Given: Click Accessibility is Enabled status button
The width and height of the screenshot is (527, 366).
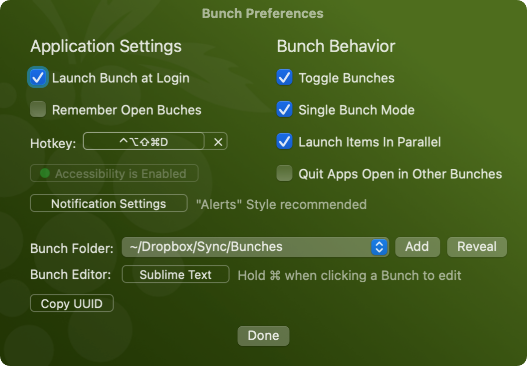Looking at the screenshot, I should pyautogui.click(x=114, y=173).
